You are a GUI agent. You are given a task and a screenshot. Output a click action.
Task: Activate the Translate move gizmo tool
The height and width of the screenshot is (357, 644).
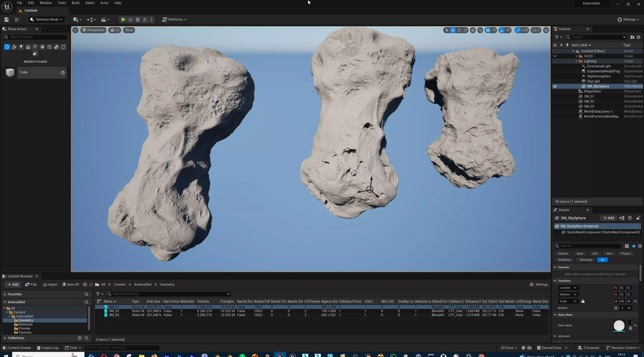453,30
